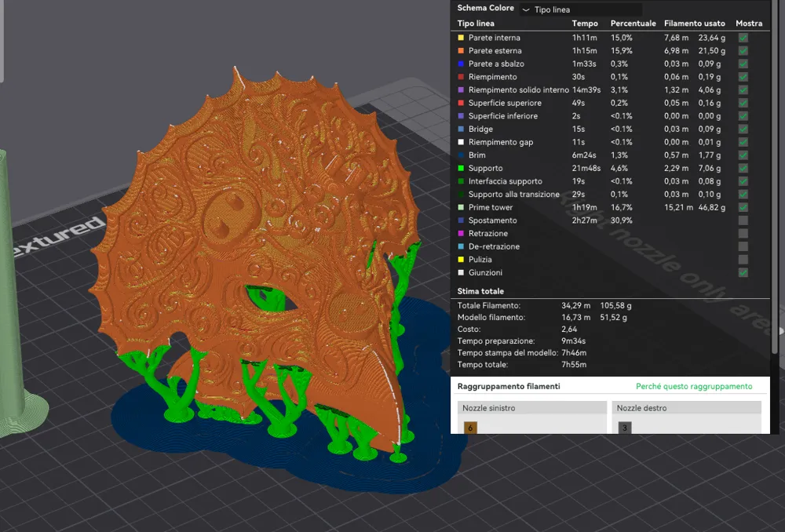
Task: Select the Spostamento row label
Action: click(493, 220)
